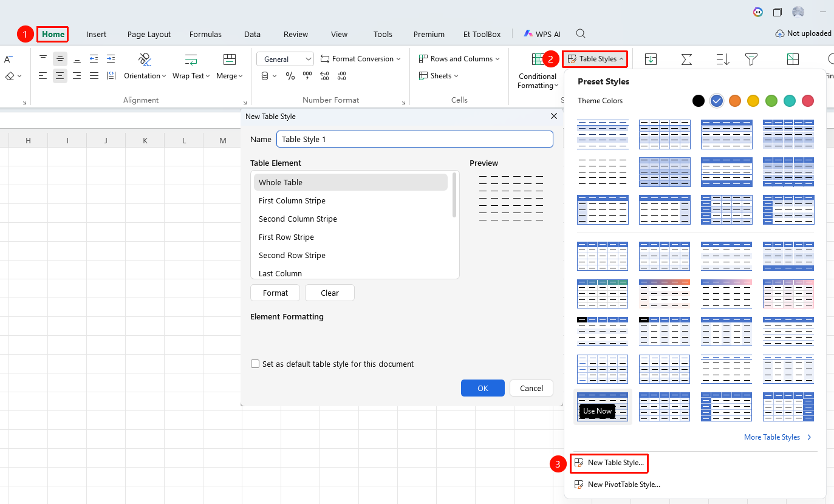
Task: Decrease the cell indent
Action: coord(94,59)
